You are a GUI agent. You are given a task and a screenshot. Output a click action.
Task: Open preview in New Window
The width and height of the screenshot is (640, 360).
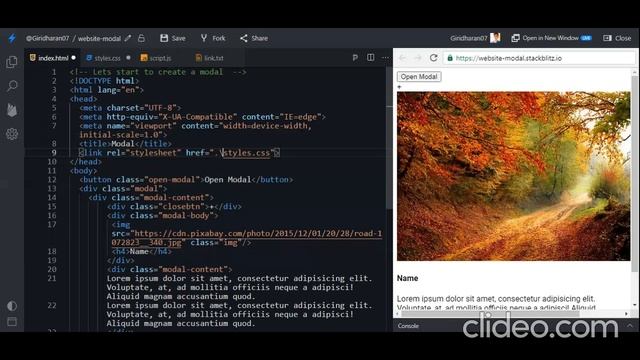(551, 38)
